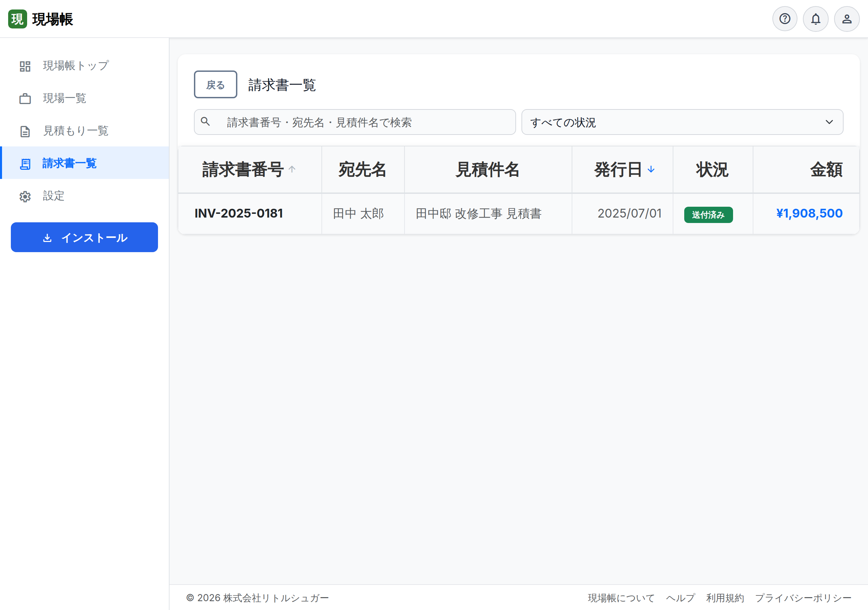The height and width of the screenshot is (610, 868).
Task: Click the 送付済み status badge
Action: click(708, 215)
